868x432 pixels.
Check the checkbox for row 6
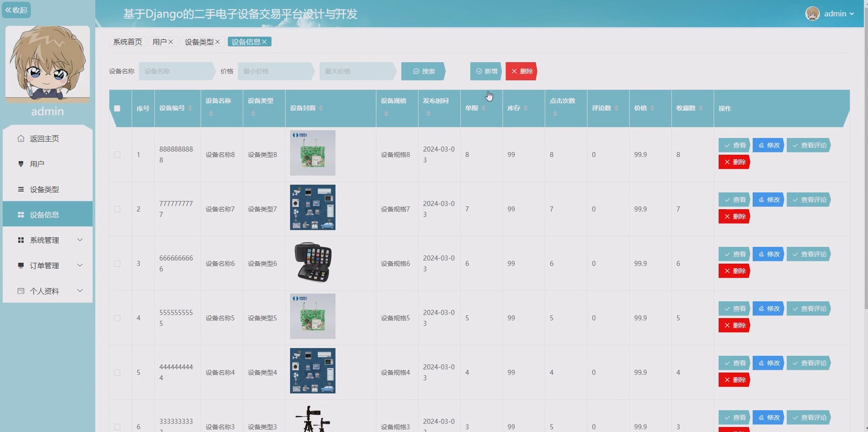click(117, 427)
